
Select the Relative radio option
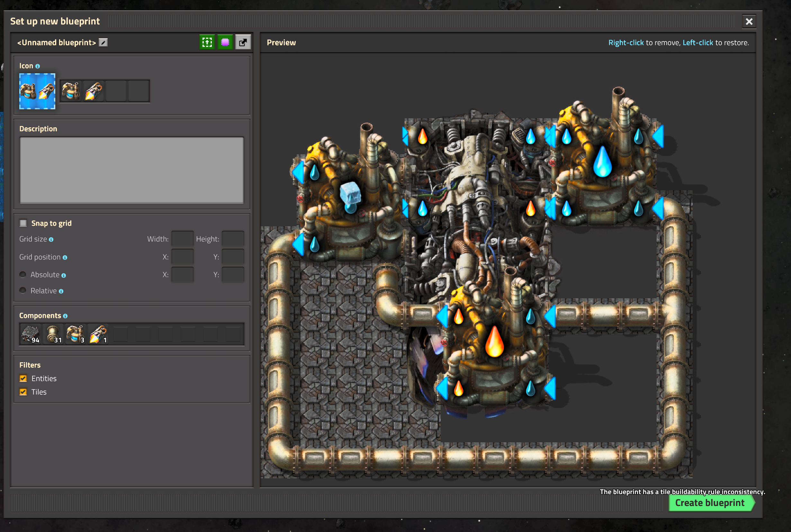23,290
